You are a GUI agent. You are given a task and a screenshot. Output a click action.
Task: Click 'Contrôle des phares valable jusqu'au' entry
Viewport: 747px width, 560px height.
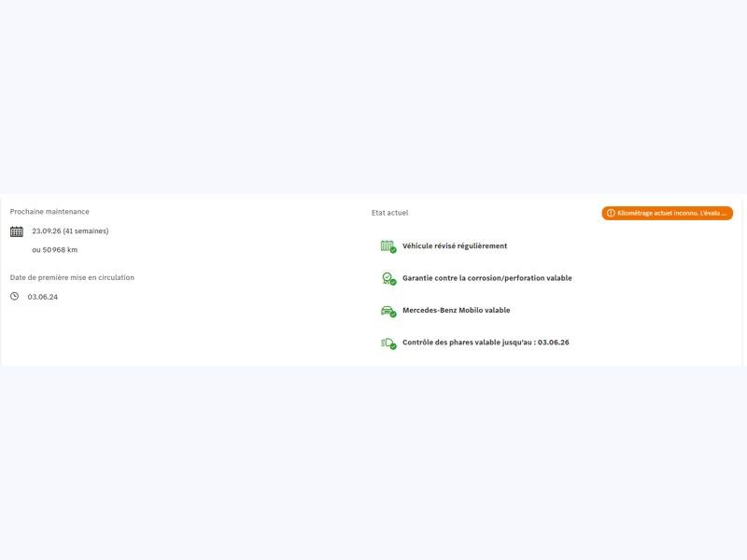467,343
